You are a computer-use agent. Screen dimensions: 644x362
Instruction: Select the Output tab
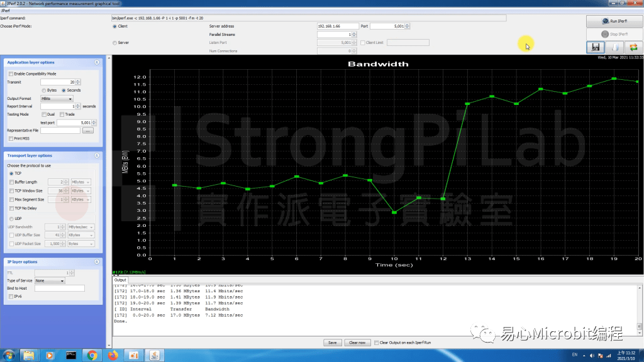coord(120,280)
